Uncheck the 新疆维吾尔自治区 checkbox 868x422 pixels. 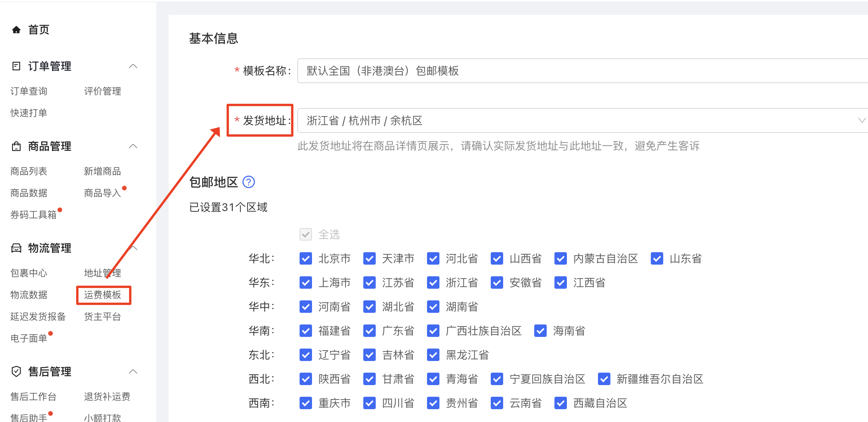(604, 379)
